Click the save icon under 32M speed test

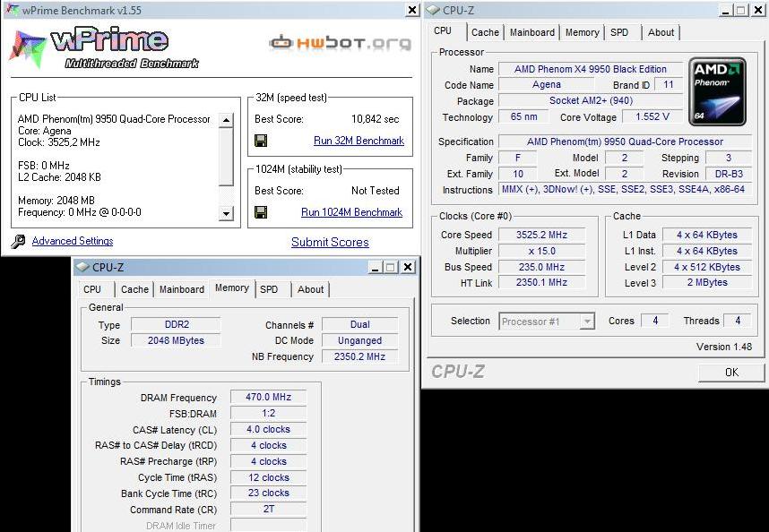coord(261,142)
